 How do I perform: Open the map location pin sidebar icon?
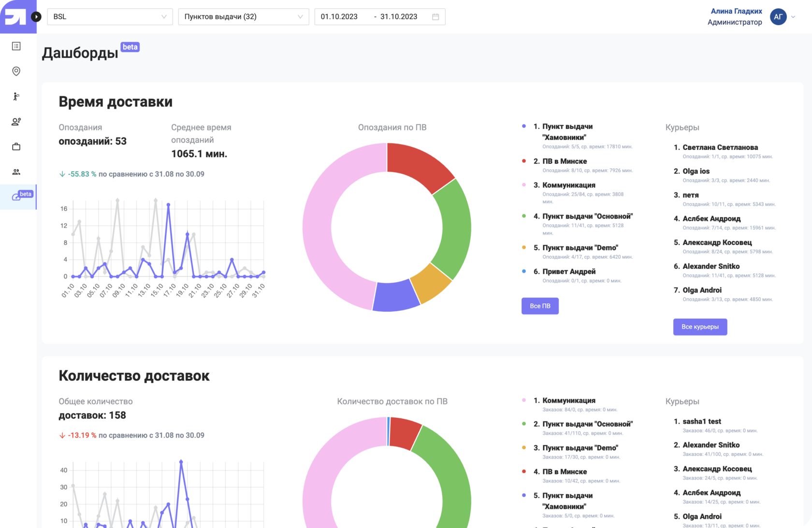[x=16, y=71]
